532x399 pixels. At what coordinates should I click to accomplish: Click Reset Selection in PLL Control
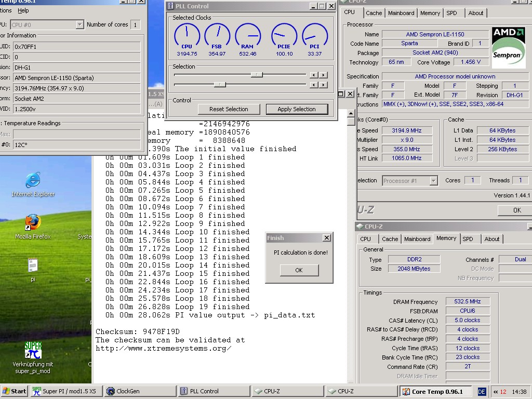(229, 109)
